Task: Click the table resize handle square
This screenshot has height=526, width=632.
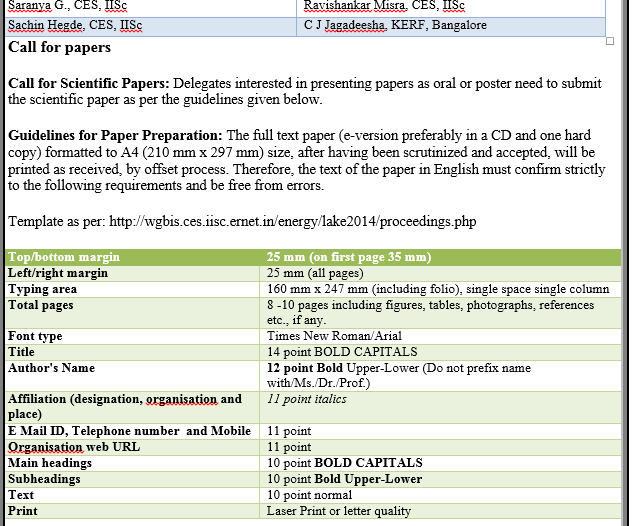Action: point(610,41)
